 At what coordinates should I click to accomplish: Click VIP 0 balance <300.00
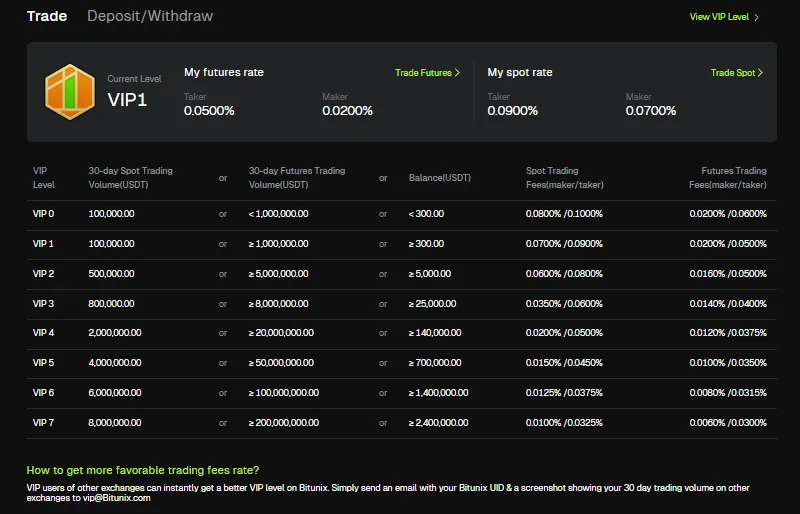point(426,214)
